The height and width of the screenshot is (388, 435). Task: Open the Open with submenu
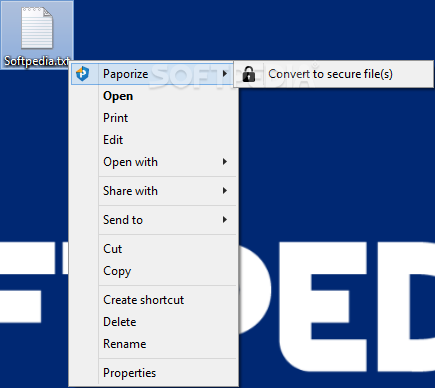(x=153, y=162)
